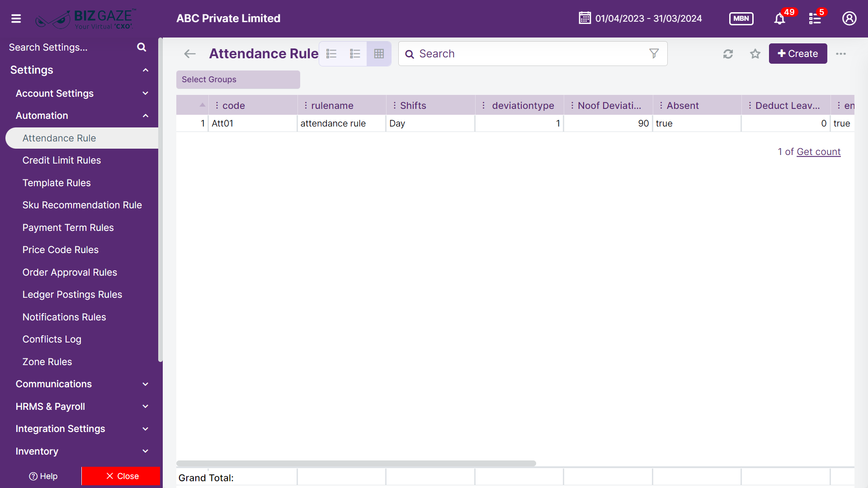This screenshot has width=868, height=488.
Task: Click the ABC Private Limited title
Action: tap(228, 19)
